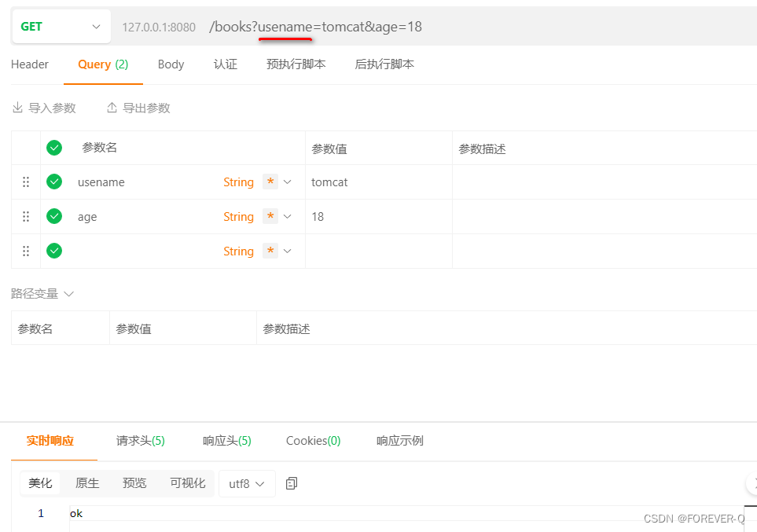The image size is (757, 532).
Task: Click the 原生 raw view button
Action: pyautogui.click(x=86, y=483)
